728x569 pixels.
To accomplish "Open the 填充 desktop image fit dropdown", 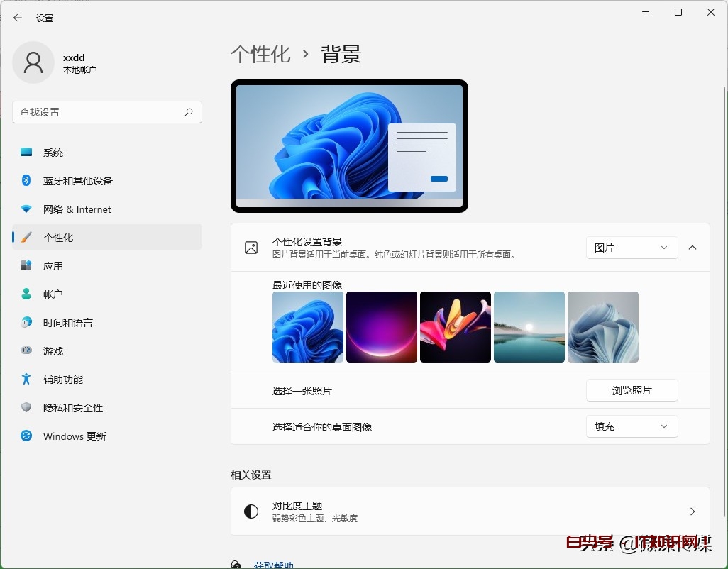I will pos(631,426).
